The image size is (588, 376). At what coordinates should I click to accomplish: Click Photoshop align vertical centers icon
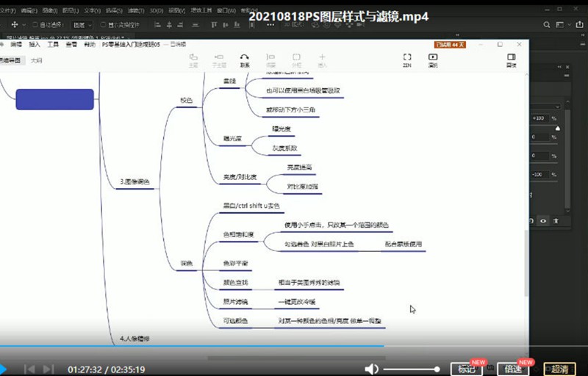coord(226,25)
